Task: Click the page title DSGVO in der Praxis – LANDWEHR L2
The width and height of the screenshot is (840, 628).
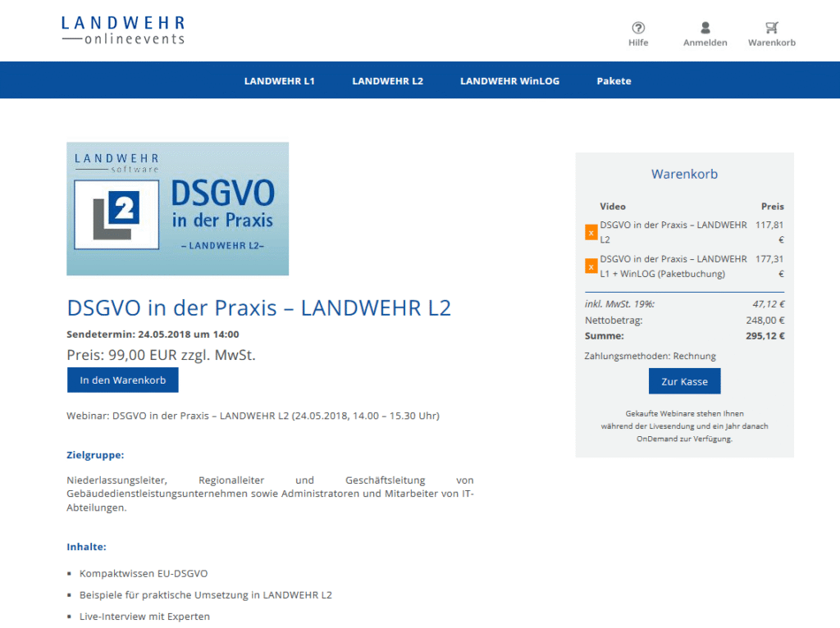Action: point(258,307)
